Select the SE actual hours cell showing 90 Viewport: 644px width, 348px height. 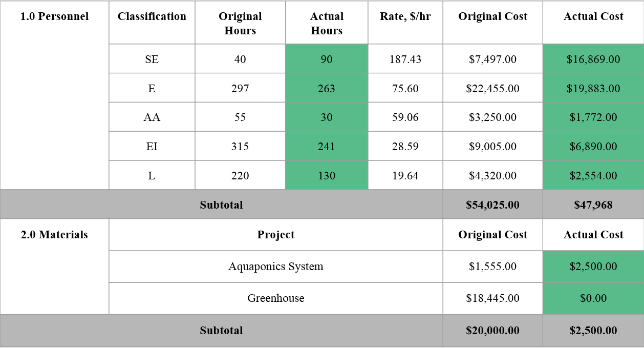pyautogui.click(x=326, y=59)
